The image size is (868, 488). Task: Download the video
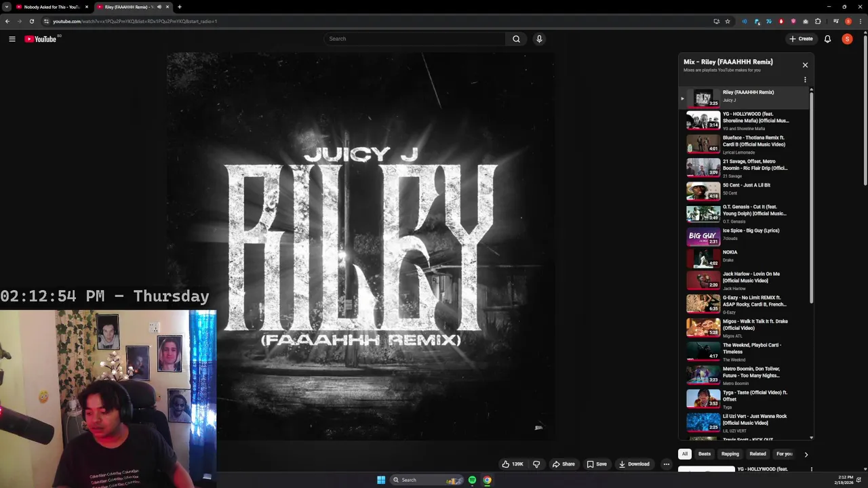pos(634,464)
